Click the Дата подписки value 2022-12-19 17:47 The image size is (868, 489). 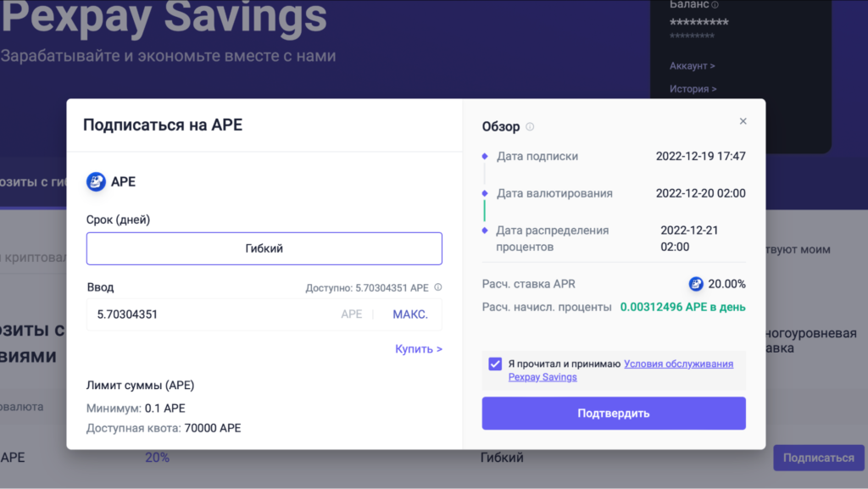pos(700,156)
